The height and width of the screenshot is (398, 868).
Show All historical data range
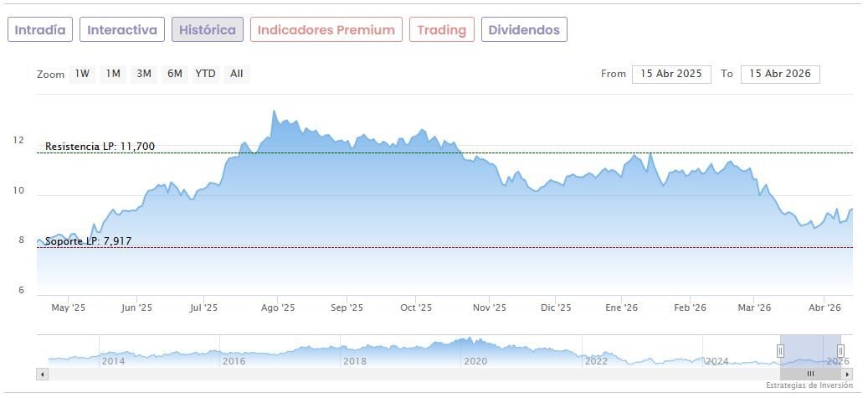(x=237, y=74)
